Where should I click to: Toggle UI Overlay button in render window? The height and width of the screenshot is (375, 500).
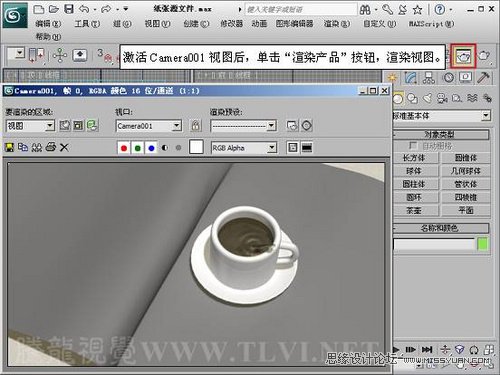[x=293, y=147]
